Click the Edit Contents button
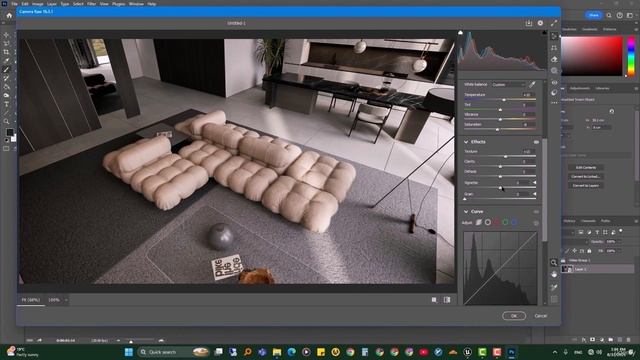 click(586, 168)
